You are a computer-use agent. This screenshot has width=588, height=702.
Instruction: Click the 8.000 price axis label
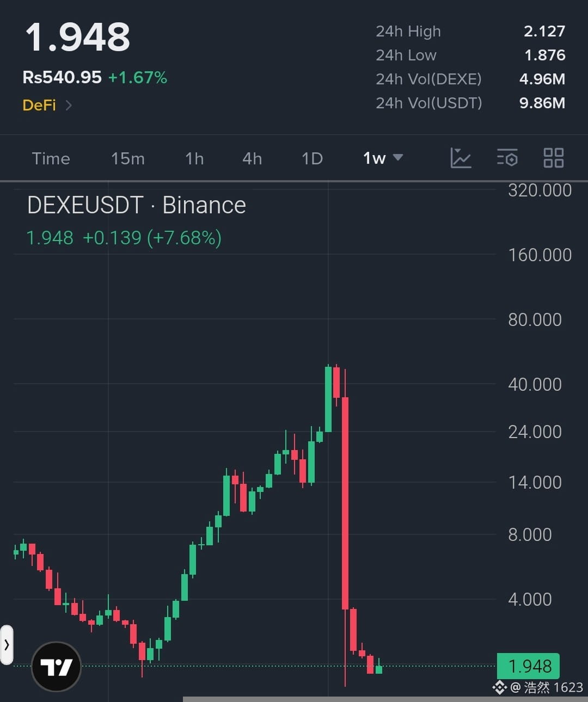coord(530,535)
